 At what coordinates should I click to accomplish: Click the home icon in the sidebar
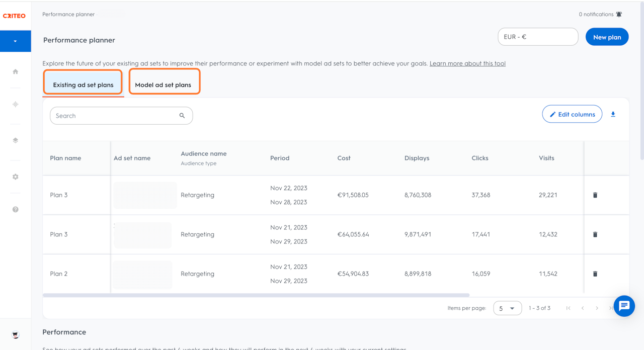(16, 72)
